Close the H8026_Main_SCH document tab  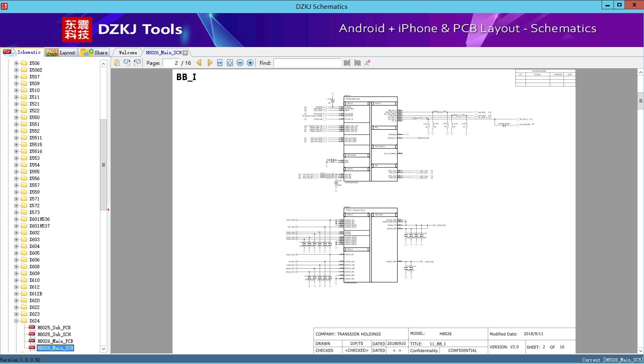tap(185, 53)
